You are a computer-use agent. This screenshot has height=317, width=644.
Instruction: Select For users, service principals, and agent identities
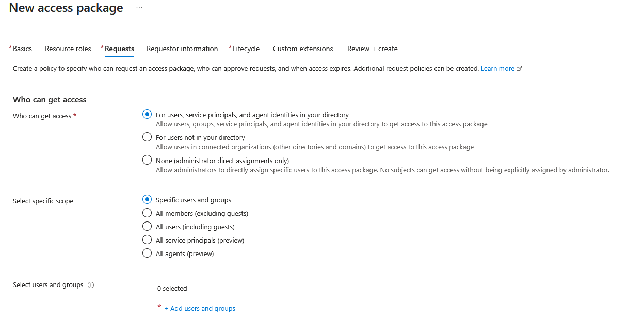click(x=147, y=114)
